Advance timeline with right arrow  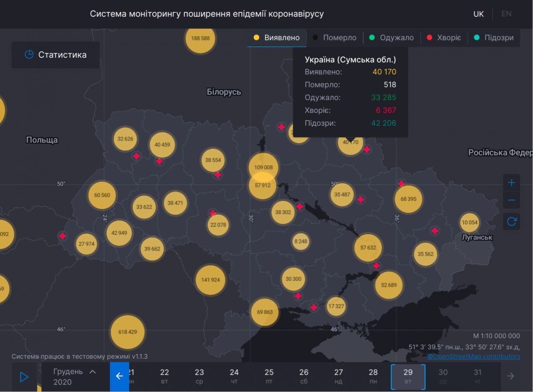tap(510, 376)
